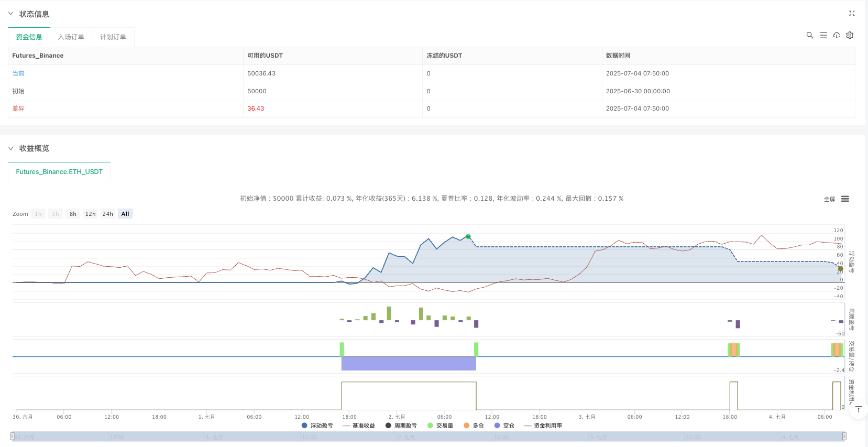The width and height of the screenshot is (868, 447).
Task: Toggle the 交易量 legend series
Action: [x=440, y=426]
